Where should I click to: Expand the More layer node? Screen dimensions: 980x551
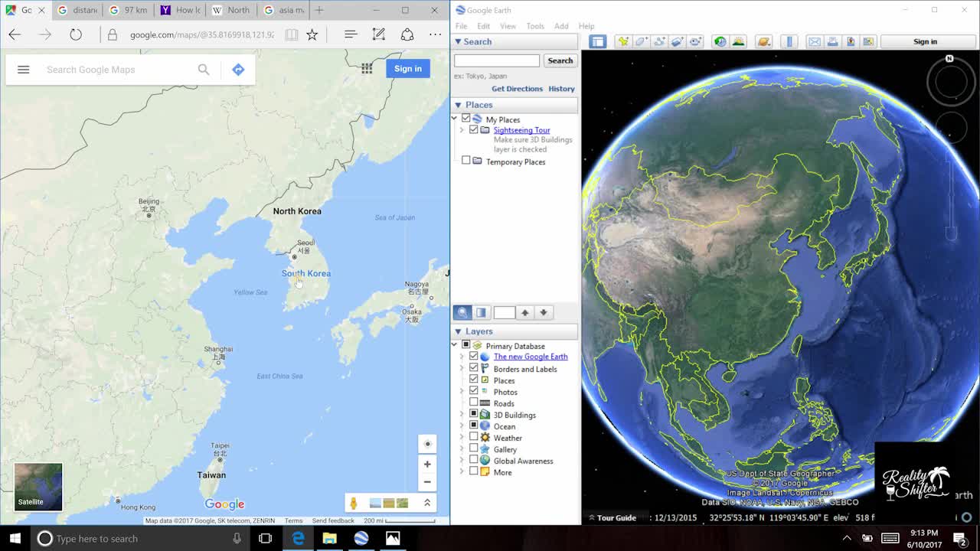(462, 472)
